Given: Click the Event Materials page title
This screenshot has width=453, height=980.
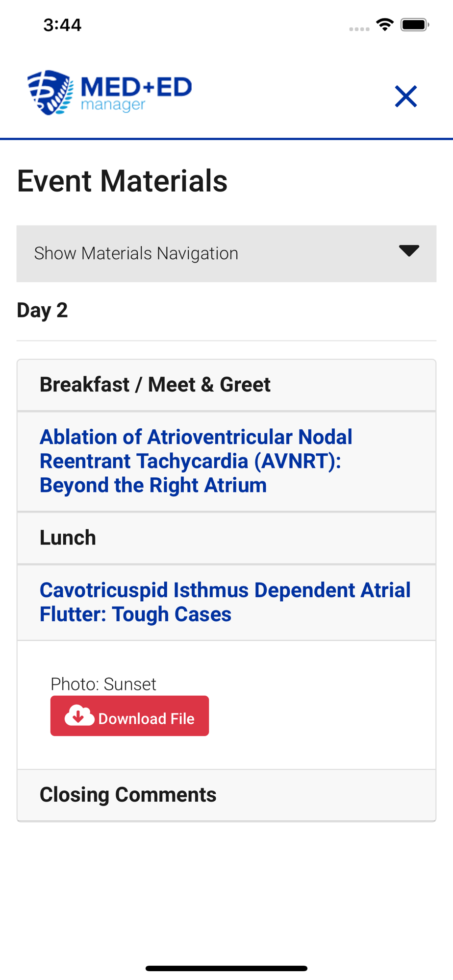Looking at the screenshot, I should pyautogui.click(x=122, y=181).
